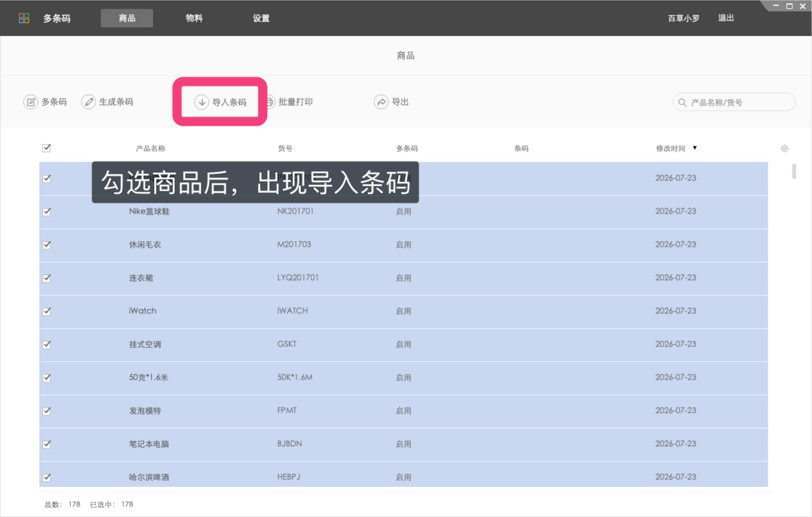Click the 生成条码 button label
Screen dimensions: 812x517
pyautogui.click(x=116, y=102)
